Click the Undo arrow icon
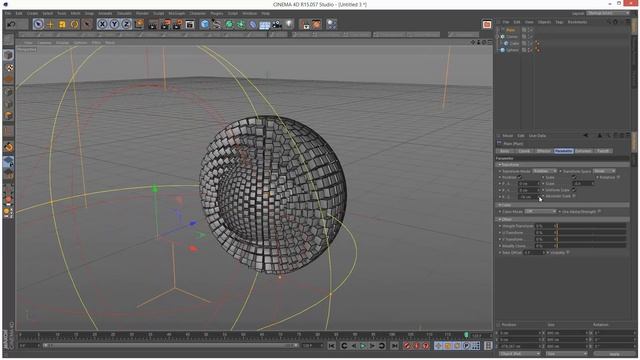 [11, 24]
